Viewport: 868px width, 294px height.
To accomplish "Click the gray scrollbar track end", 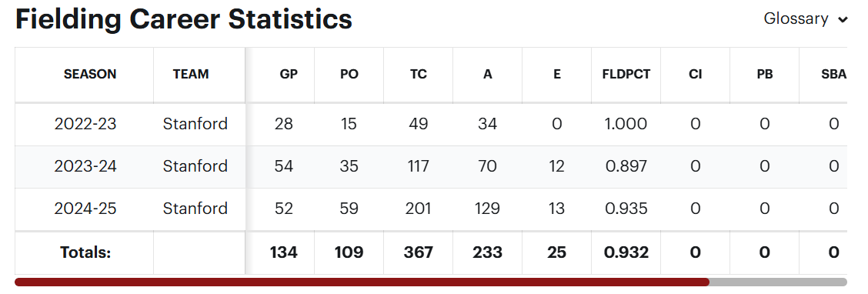I will click(778, 282).
